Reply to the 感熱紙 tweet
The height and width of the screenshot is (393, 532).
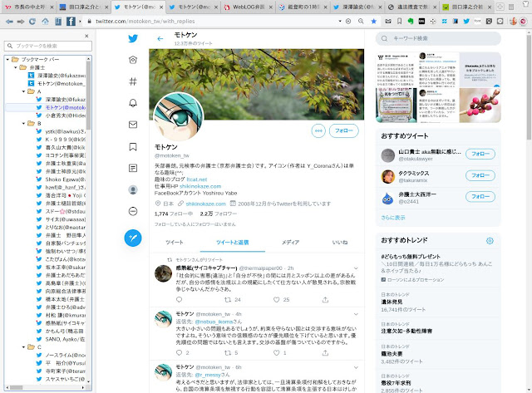(x=180, y=300)
